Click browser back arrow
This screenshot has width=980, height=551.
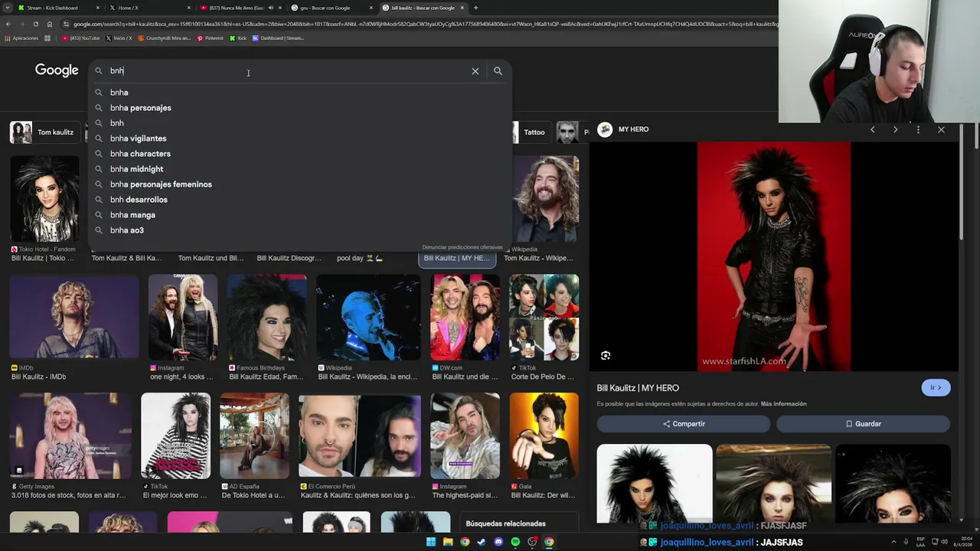8,24
